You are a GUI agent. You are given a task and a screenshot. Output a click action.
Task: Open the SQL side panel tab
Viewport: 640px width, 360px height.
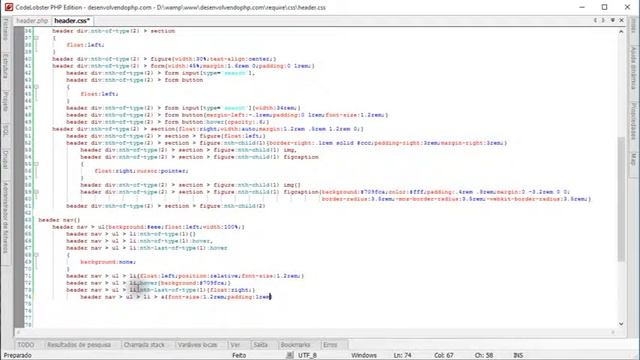coord(5,131)
